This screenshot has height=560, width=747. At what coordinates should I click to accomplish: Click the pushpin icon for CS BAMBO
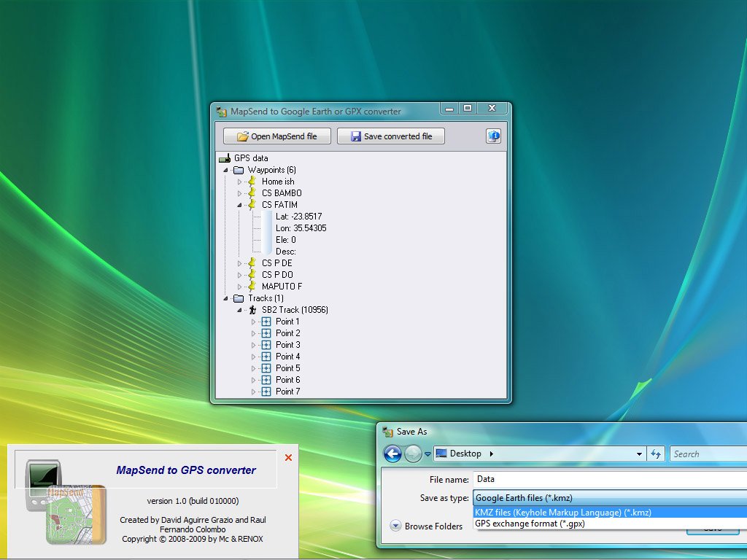click(252, 192)
